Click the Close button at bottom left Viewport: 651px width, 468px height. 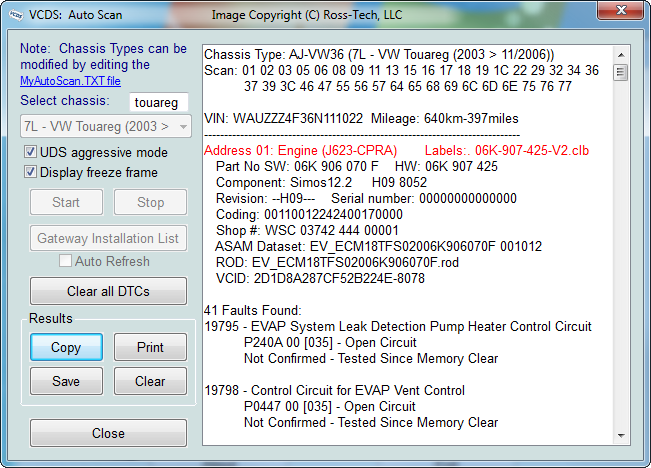click(108, 433)
